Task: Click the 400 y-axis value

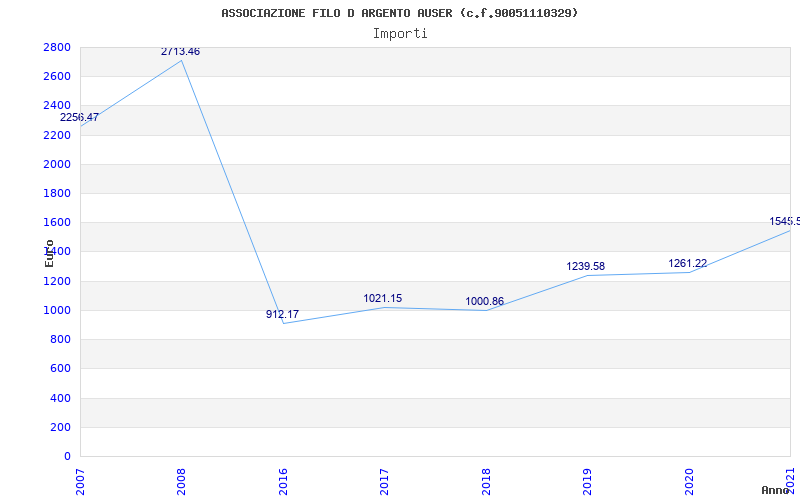Action: 63,398
